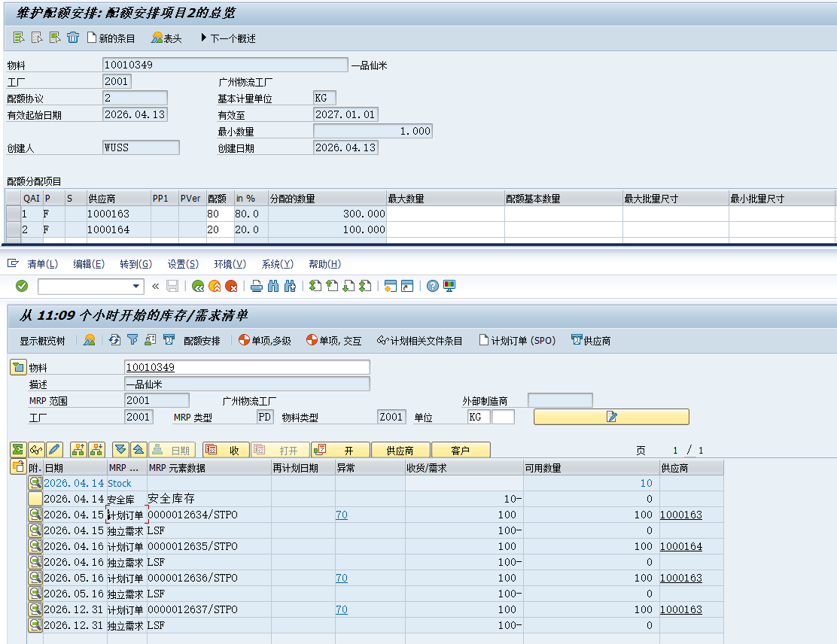Image resolution: width=837 pixels, height=644 pixels.
Task: Click the pencil edit icon above table
Action: click(54, 450)
